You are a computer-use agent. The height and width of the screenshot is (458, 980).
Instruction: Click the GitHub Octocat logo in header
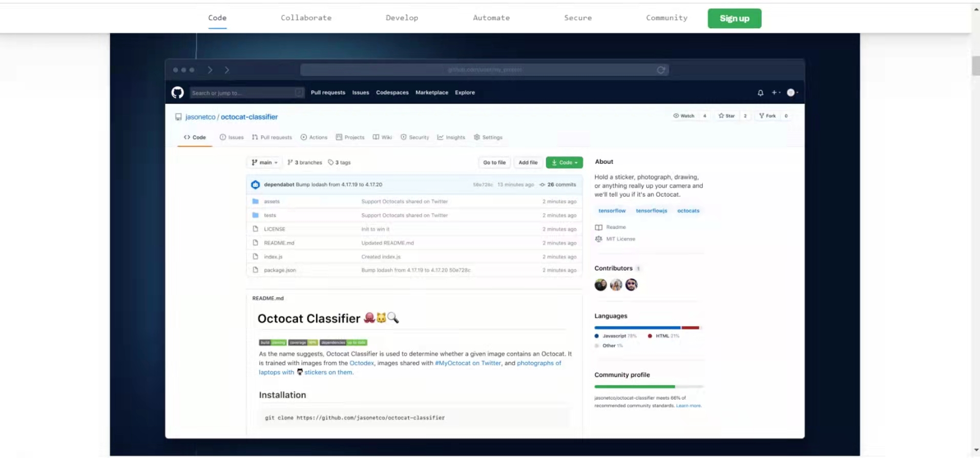[177, 92]
